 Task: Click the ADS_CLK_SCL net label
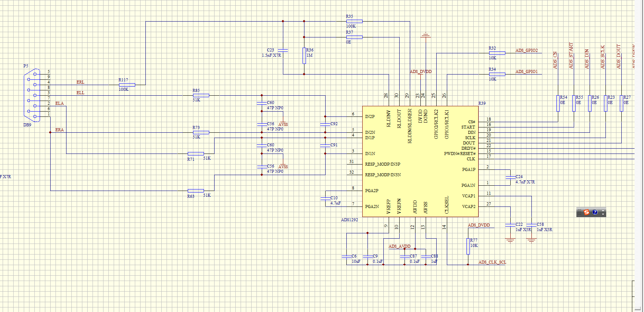pyautogui.click(x=492, y=262)
